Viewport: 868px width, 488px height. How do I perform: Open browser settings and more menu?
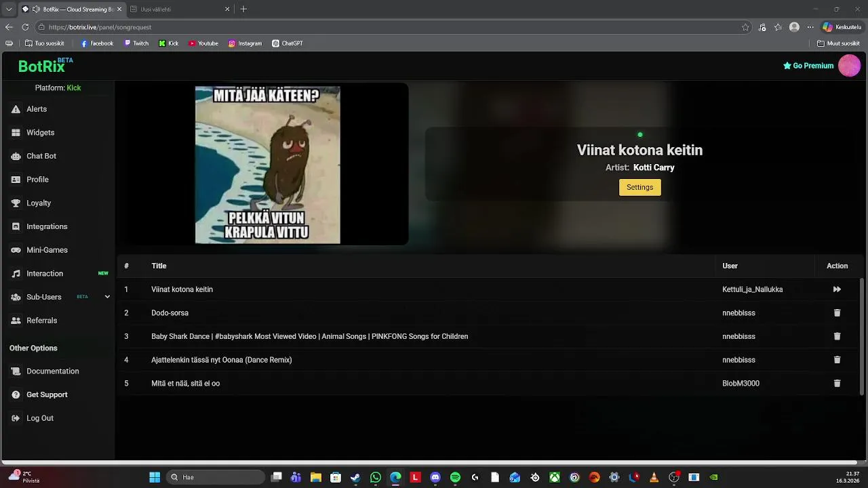click(x=810, y=27)
